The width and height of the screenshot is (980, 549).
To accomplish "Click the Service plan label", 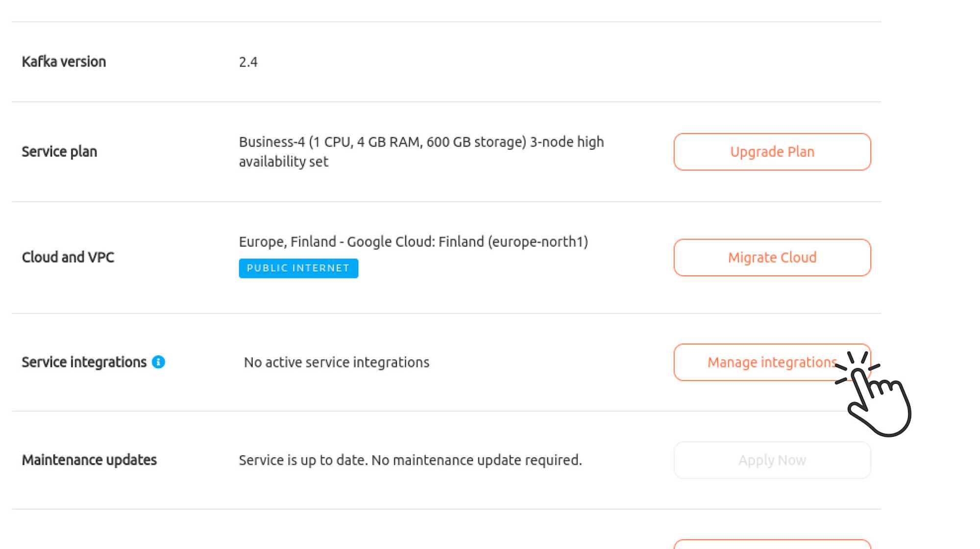I will coord(59,152).
